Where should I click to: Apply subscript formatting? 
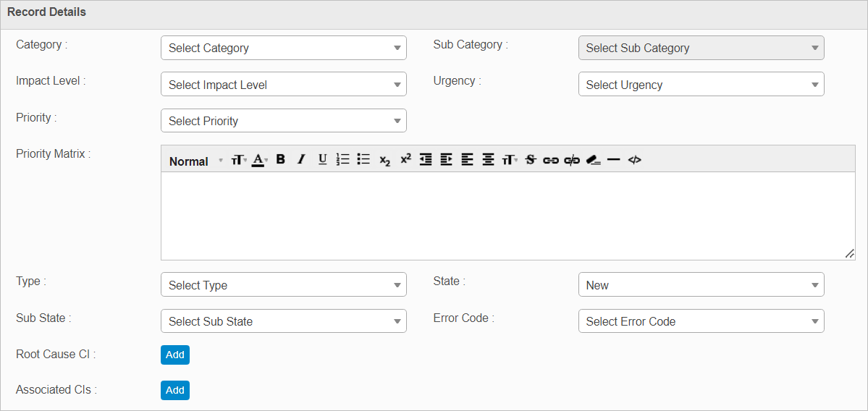384,161
